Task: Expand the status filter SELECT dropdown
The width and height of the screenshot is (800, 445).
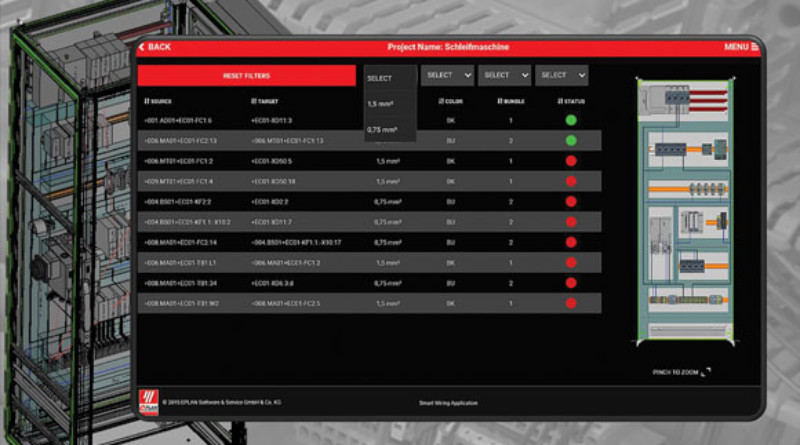Action: click(x=561, y=75)
